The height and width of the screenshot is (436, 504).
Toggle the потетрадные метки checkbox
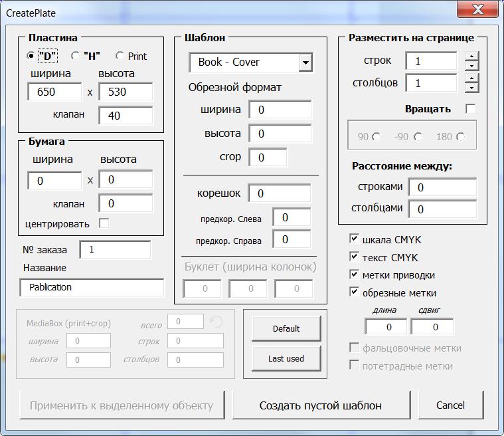354,365
